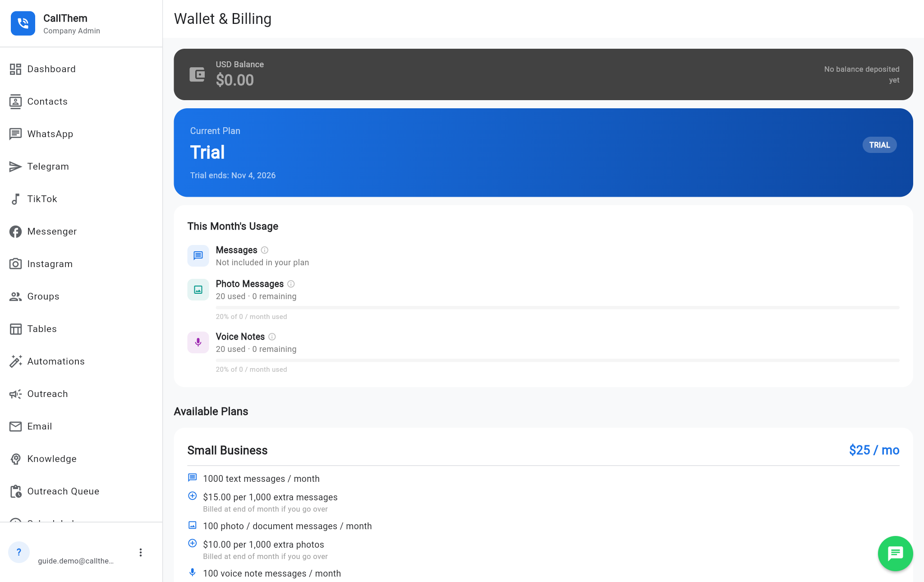Click the Automations magic wand icon

pyautogui.click(x=15, y=361)
